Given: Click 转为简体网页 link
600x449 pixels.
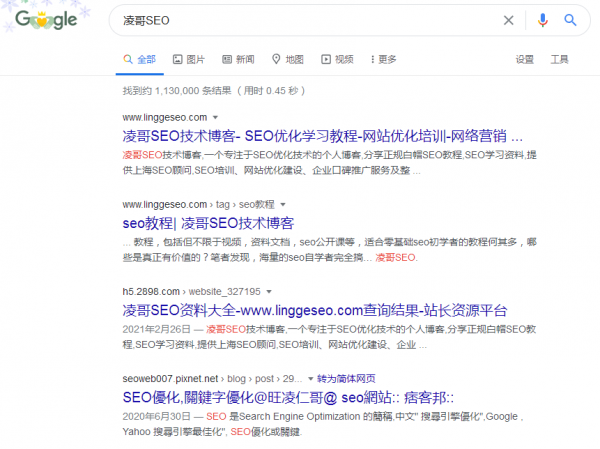Looking at the screenshot, I should click(346, 379).
